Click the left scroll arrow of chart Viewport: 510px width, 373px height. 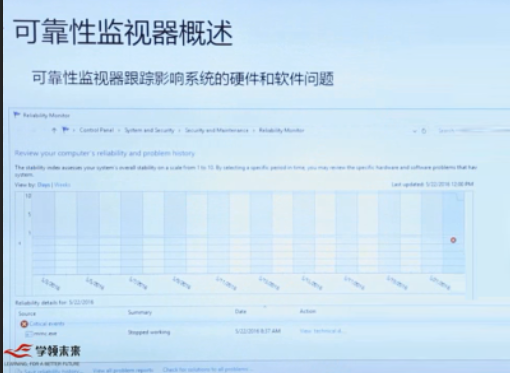tap(20, 243)
